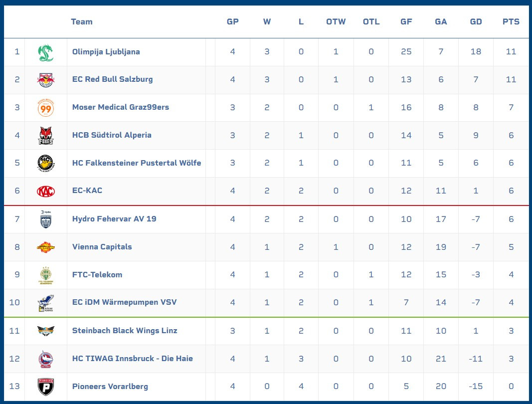
Task: Select the Pustertal Wölfe team logo
Action: [x=46, y=163]
